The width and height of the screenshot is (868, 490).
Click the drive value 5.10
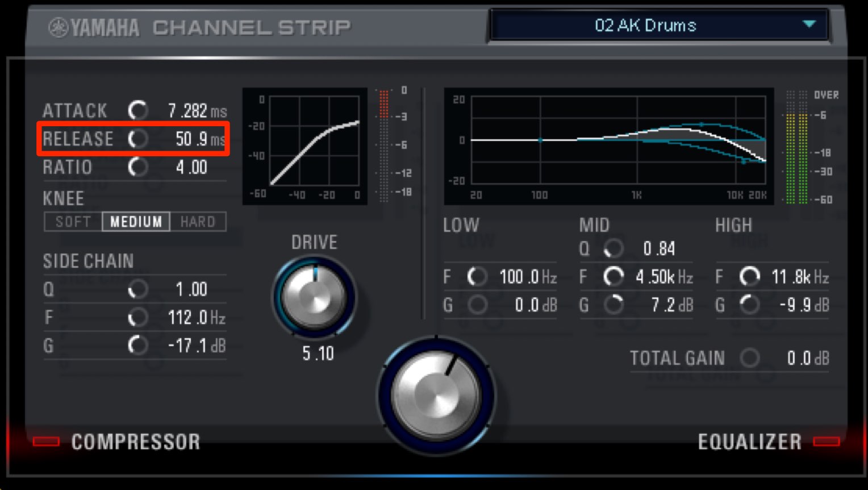point(318,354)
